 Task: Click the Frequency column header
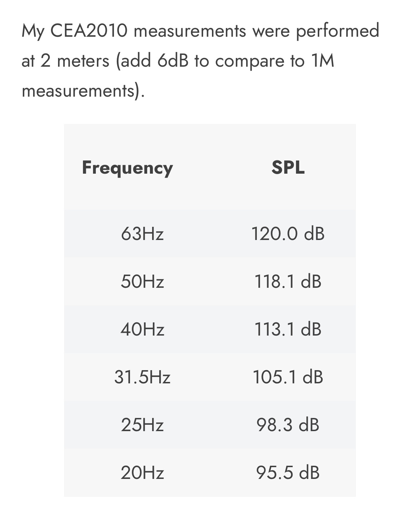tap(127, 168)
